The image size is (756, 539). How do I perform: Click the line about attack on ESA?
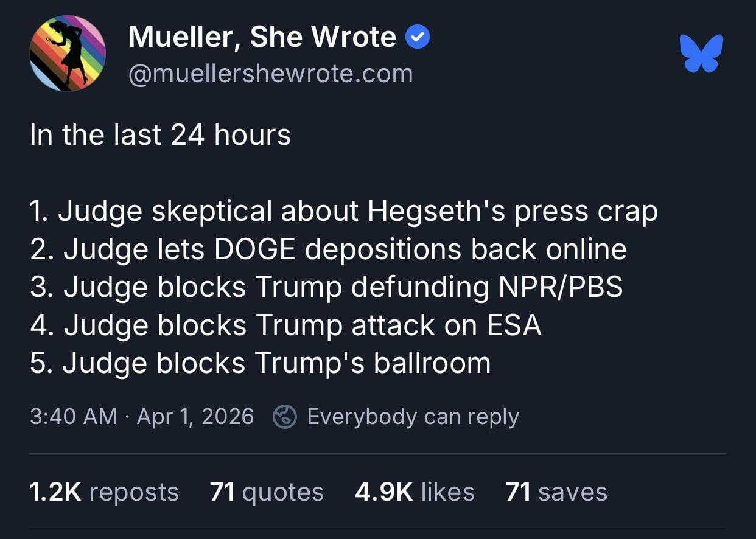[285, 325]
